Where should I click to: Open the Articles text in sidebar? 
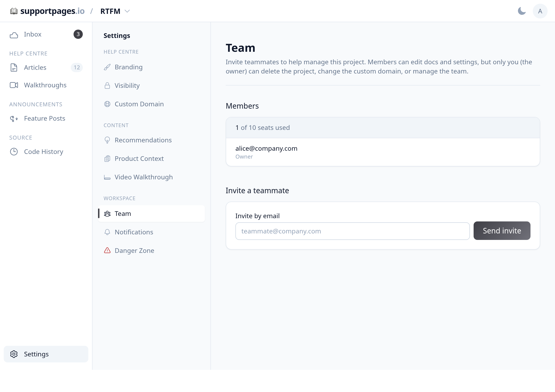[35, 68]
